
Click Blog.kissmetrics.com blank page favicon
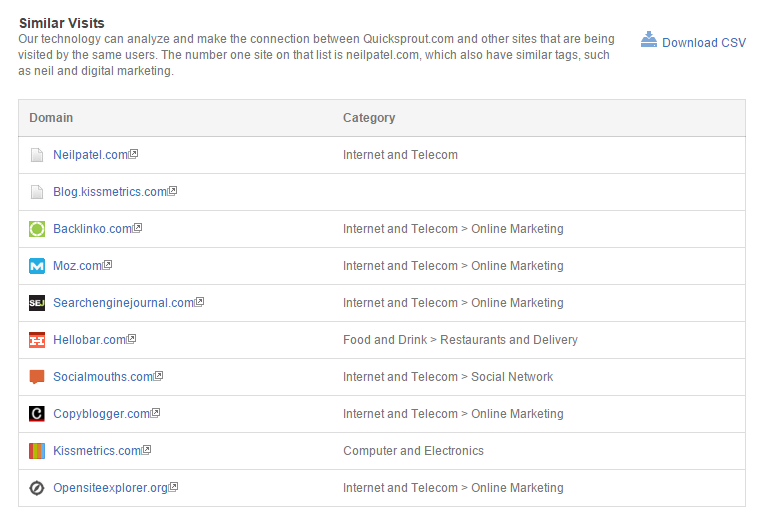pyautogui.click(x=37, y=192)
